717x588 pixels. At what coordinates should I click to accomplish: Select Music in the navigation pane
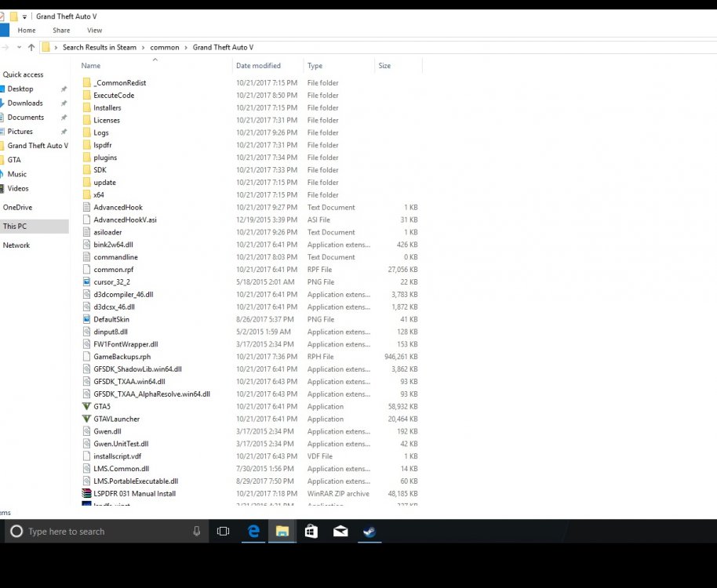[17, 173]
